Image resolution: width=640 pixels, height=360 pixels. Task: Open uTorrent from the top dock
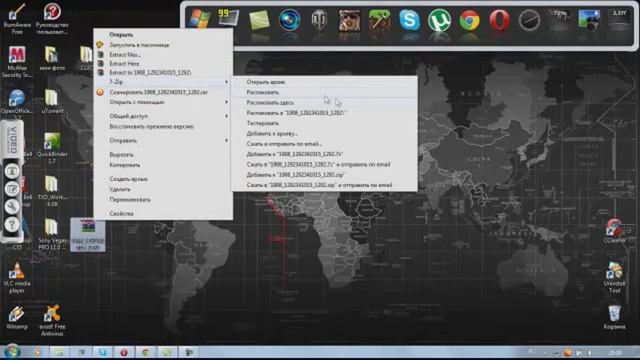(x=440, y=20)
